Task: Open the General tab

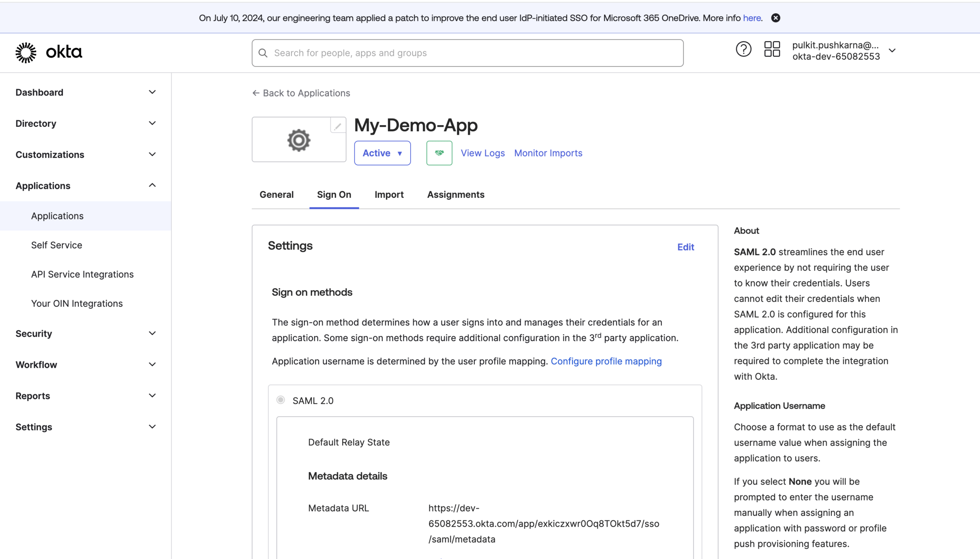Action: point(276,195)
